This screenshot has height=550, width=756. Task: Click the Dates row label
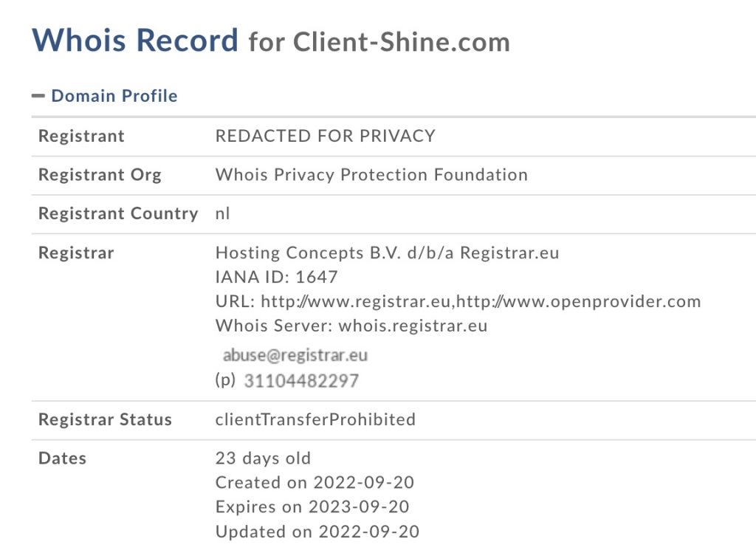point(62,458)
